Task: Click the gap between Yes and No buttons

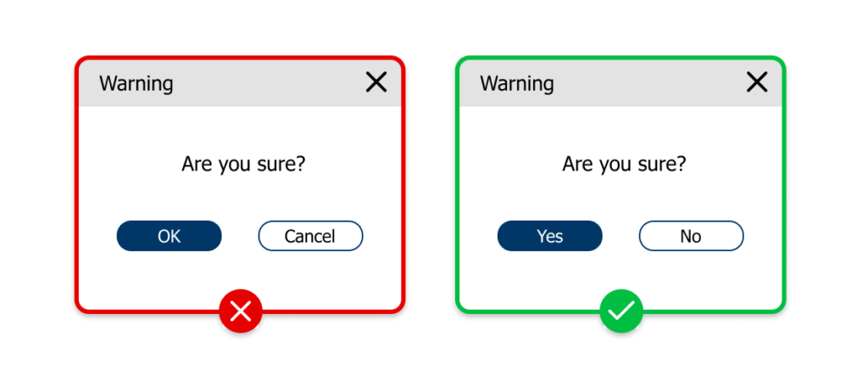Action: [620, 236]
